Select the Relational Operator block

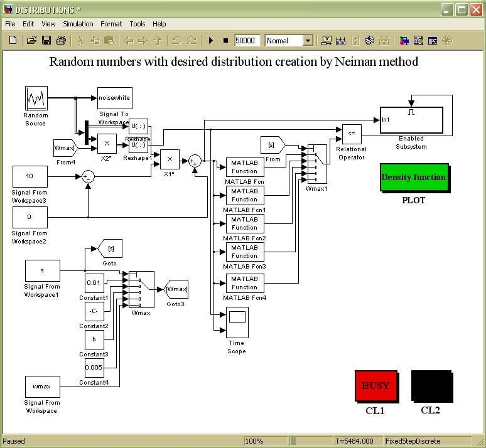point(351,133)
